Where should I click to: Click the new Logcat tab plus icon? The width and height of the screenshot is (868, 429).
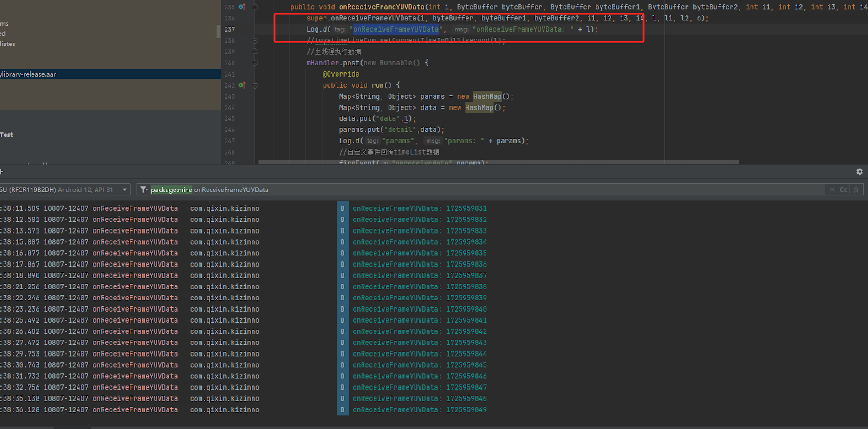(2, 172)
